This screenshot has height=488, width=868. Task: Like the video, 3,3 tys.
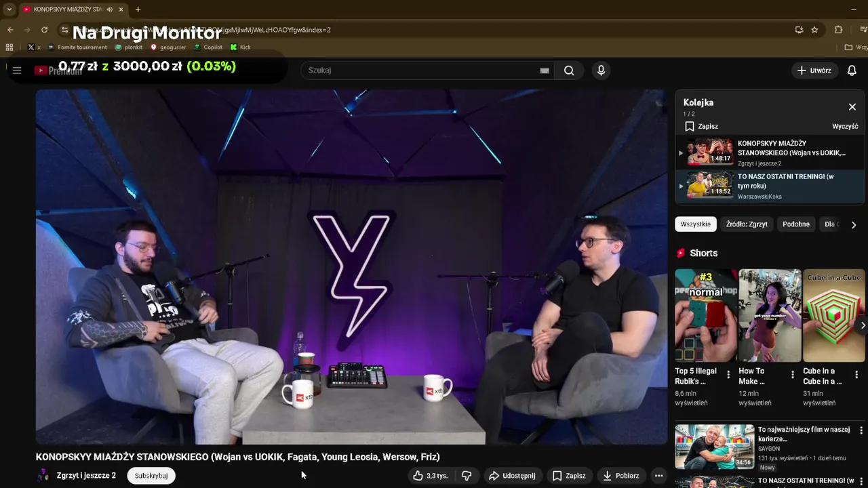tap(431, 476)
